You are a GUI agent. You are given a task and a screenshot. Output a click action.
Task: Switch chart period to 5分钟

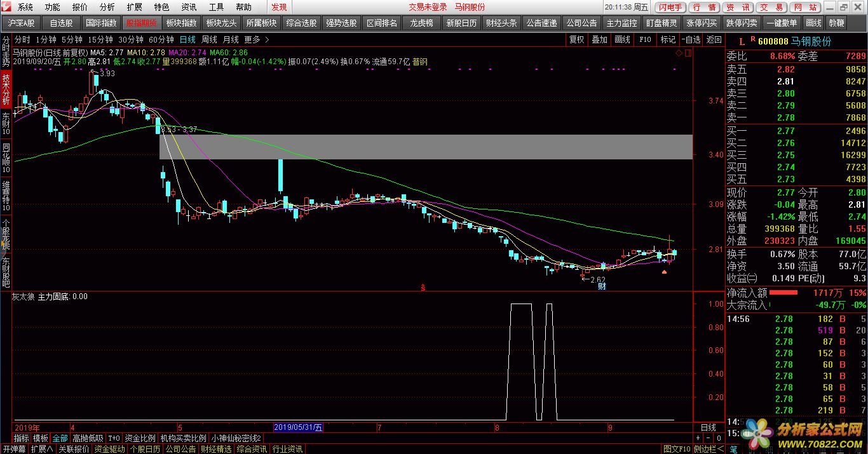pyautogui.click(x=72, y=39)
